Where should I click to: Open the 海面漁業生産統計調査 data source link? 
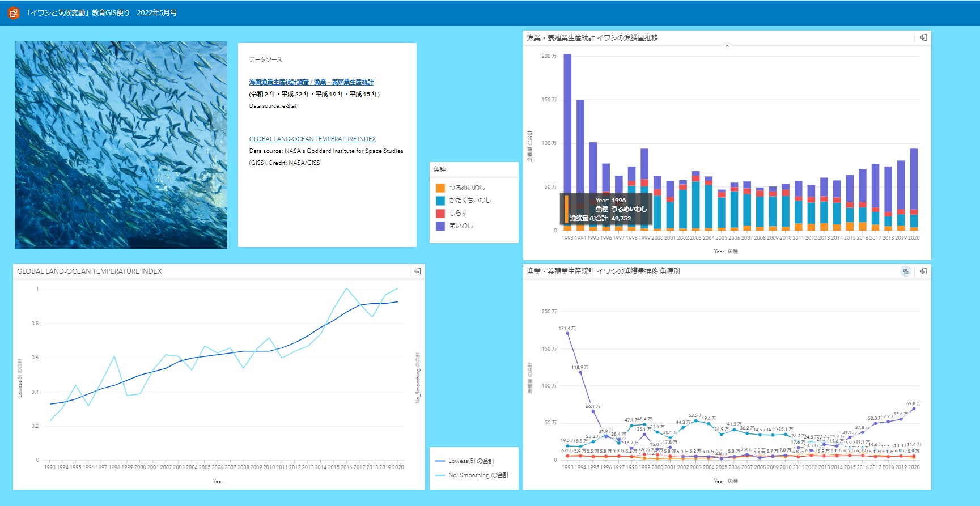click(x=311, y=82)
